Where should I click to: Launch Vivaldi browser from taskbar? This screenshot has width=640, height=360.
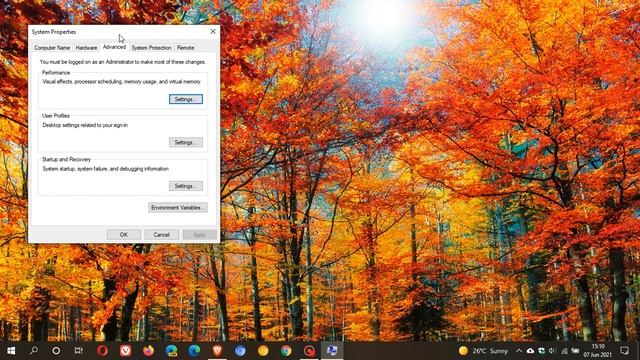(125, 351)
